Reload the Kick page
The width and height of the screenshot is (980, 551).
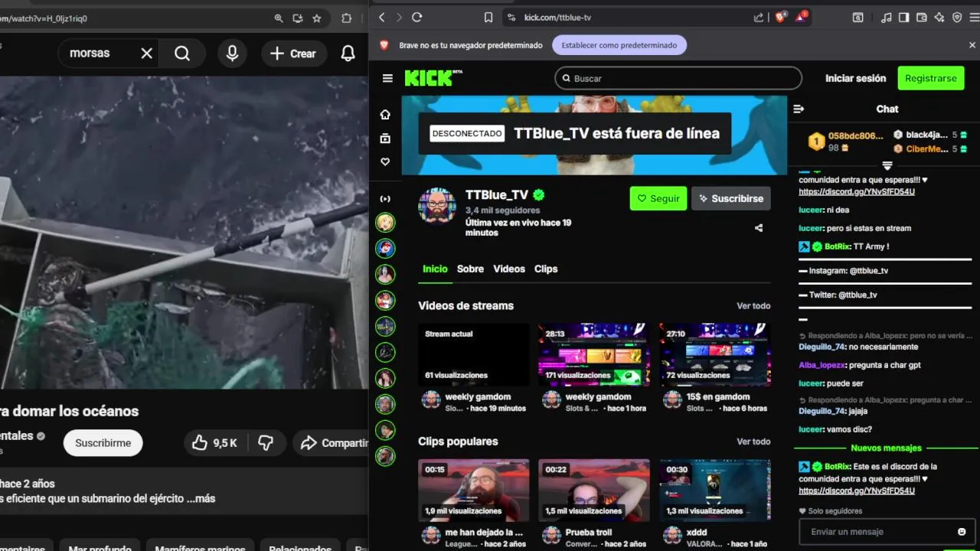pos(417,18)
